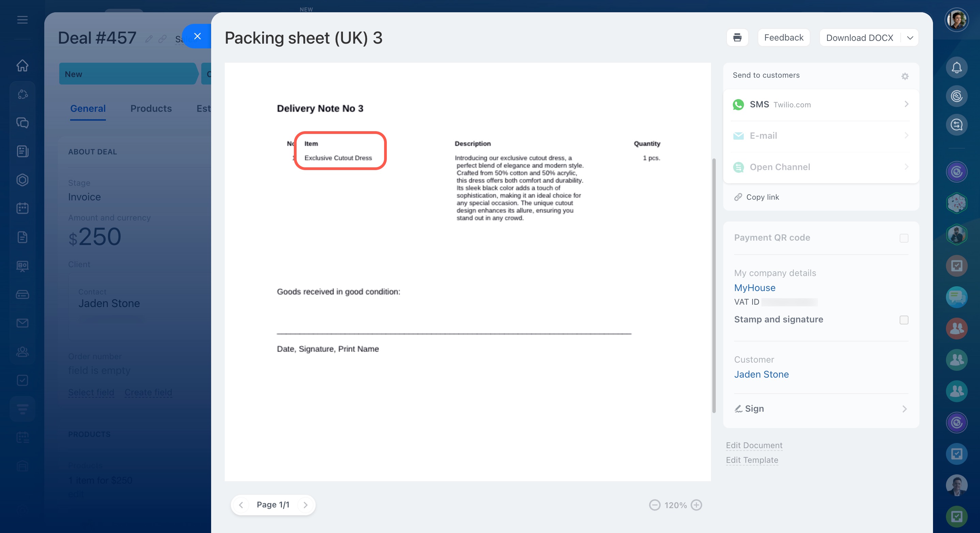Click the Feedback button
The height and width of the screenshot is (533, 980).
[783, 38]
